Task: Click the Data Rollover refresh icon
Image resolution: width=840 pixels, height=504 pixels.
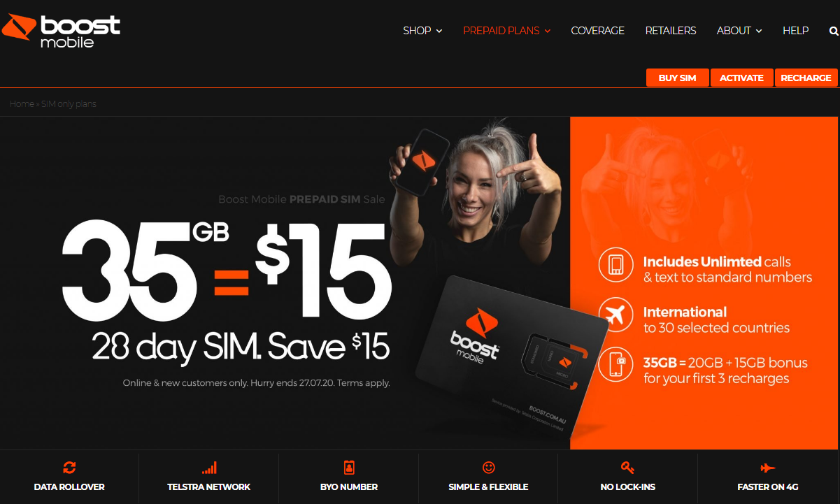Action: pyautogui.click(x=69, y=468)
